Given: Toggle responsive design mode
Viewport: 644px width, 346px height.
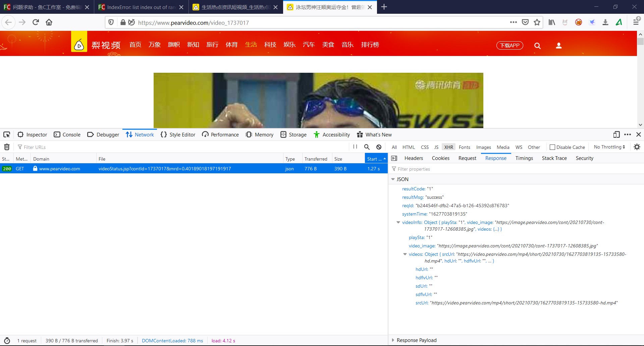Looking at the screenshot, I should point(616,134).
